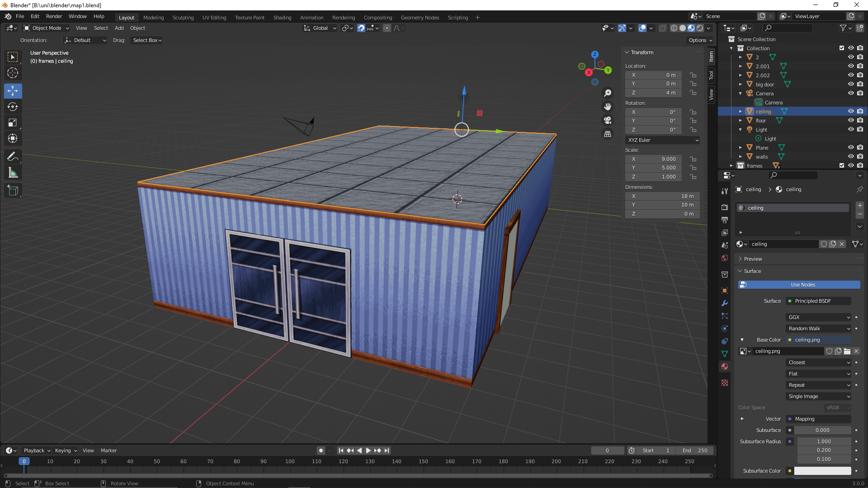The width and height of the screenshot is (868, 488).
Task: Open the Tool sidebar tab
Action: 711,75
